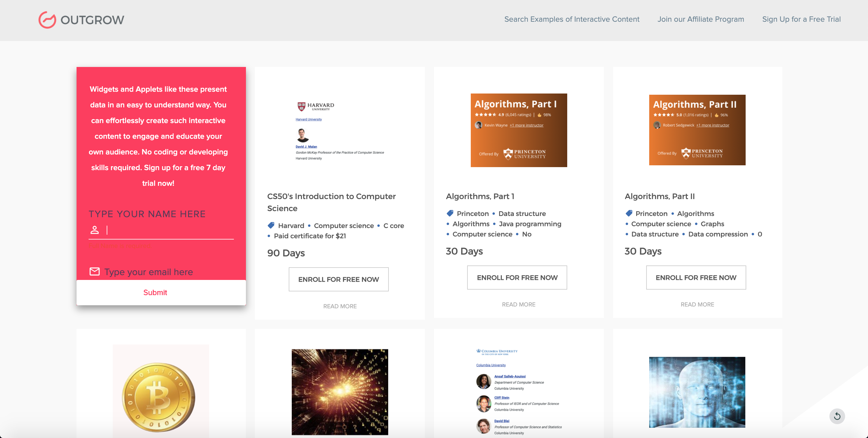Image resolution: width=868 pixels, height=438 pixels.
Task: Expand Read More under Algorithms, Part 1
Action: click(518, 304)
